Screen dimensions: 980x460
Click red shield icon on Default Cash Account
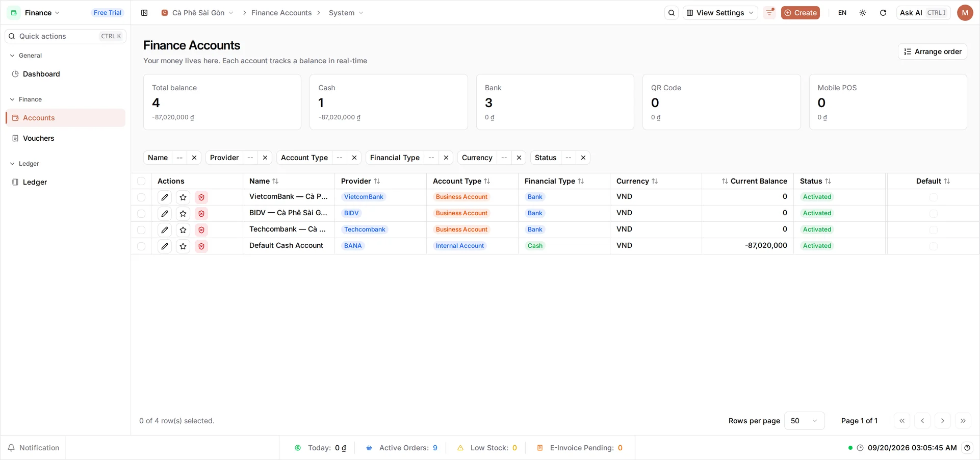(201, 246)
